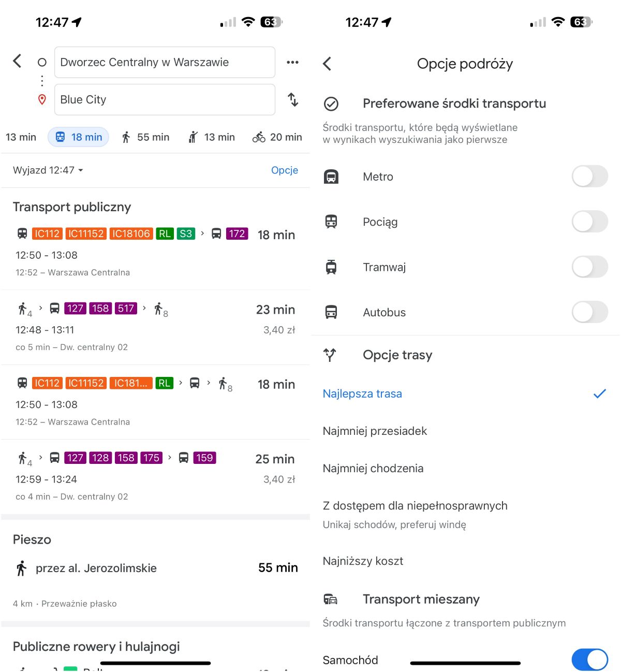
Task: Select the cycling 20 min travel mode
Action: pyautogui.click(x=277, y=137)
